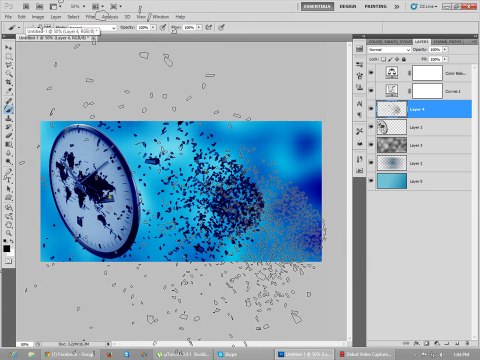This screenshot has height=360, width=480.
Task: Select the Gradient tool
Action: (8, 144)
